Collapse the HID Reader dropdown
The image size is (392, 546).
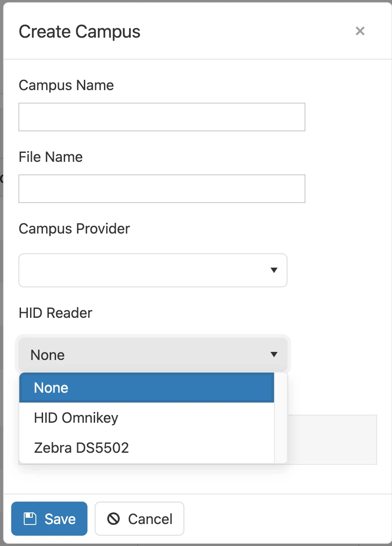[153, 355]
